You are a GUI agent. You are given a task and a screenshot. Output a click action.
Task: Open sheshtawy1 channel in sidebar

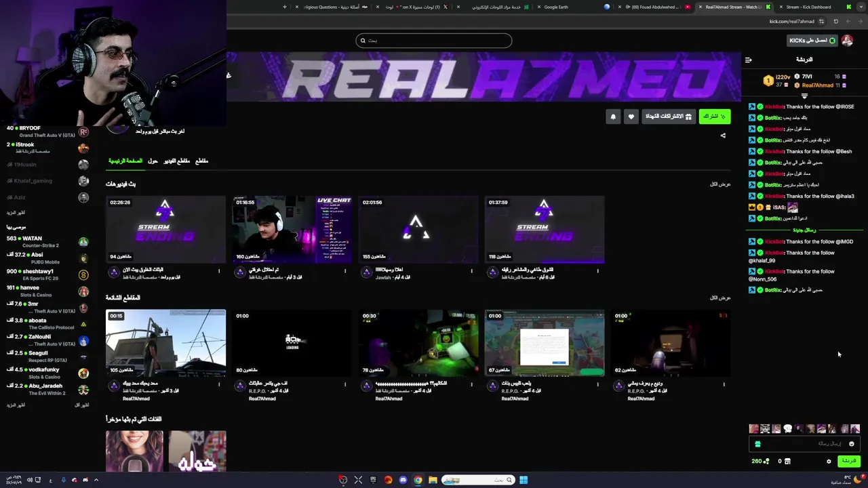[47, 274]
